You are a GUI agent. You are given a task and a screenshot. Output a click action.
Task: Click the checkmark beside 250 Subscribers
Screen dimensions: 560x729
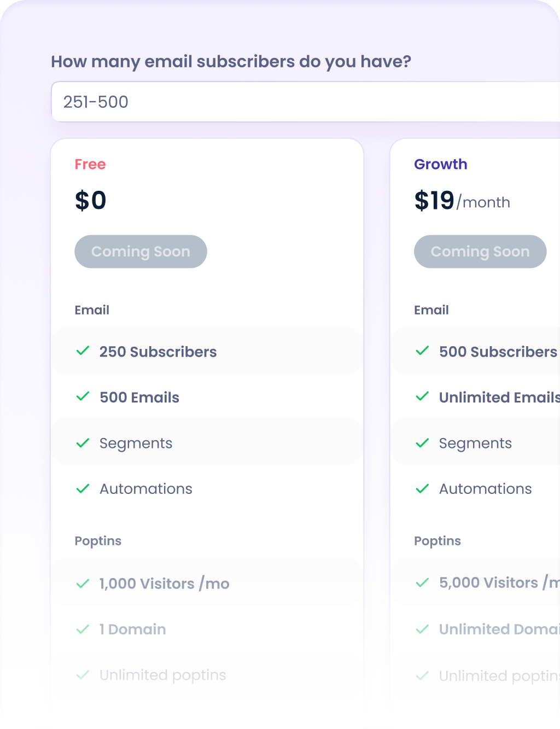(83, 352)
